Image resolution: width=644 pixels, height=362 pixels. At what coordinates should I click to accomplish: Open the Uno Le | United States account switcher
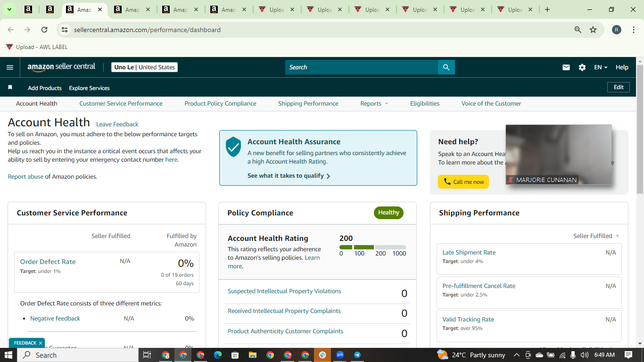[x=144, y=67]
